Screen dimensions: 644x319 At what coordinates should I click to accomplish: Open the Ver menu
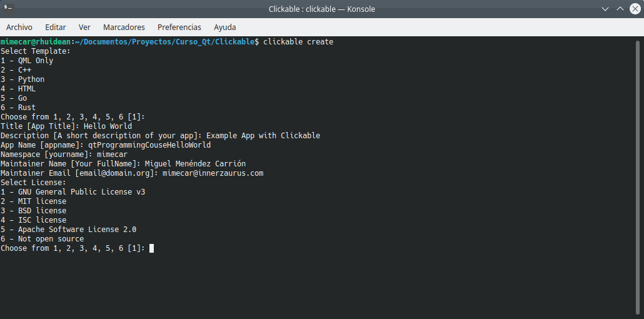pyautogui.click(x=84, y=28)
